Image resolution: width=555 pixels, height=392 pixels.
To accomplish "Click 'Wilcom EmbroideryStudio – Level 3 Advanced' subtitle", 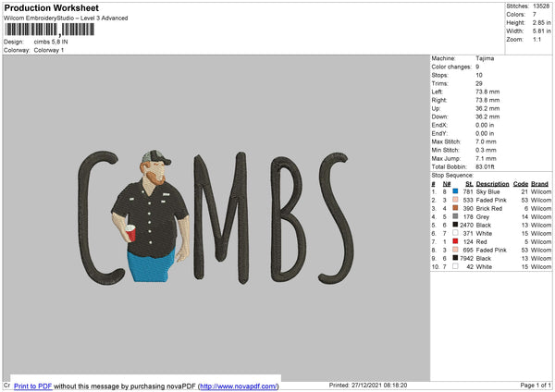I will [x=66, y=18].
